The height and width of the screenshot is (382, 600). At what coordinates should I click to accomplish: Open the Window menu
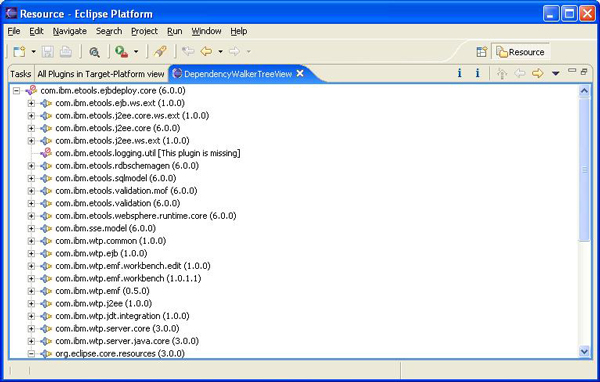coord(206,31)
